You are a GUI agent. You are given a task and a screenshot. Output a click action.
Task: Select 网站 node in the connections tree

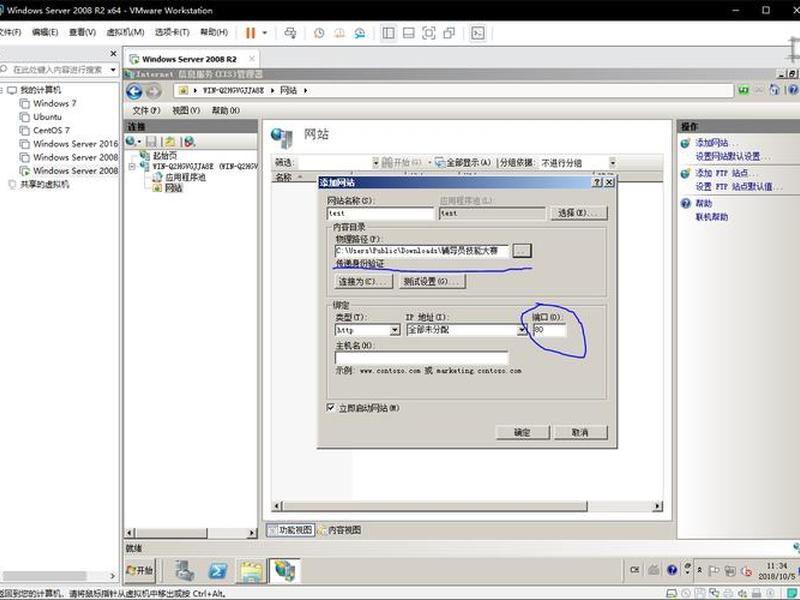tap(173, 188)
